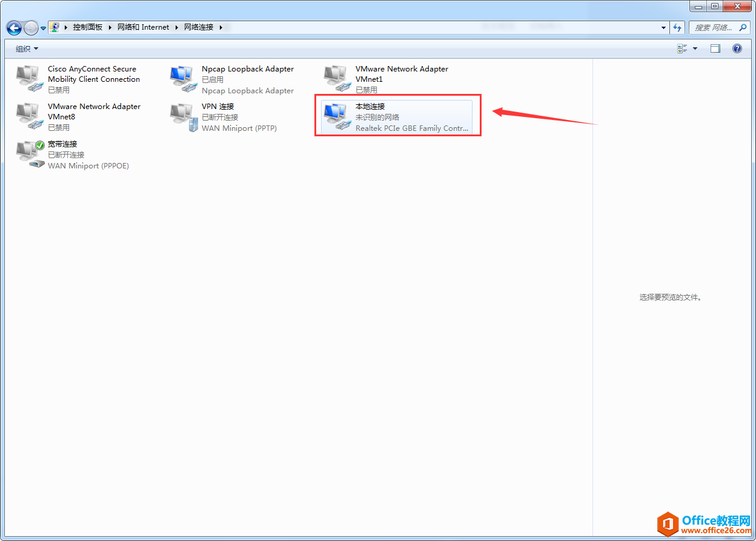
Task: Select the VMware Network Adapter VMnet1 icon
Action: tap(337, 79)
